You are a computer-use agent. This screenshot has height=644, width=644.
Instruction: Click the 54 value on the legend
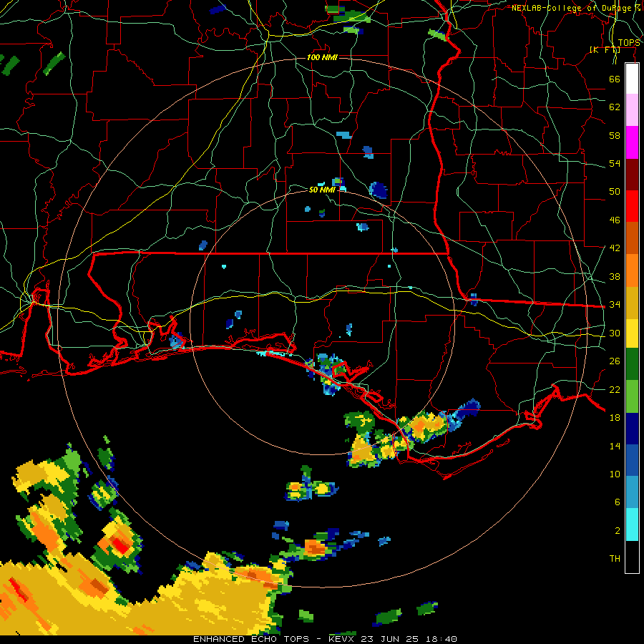tap(615, 163)
